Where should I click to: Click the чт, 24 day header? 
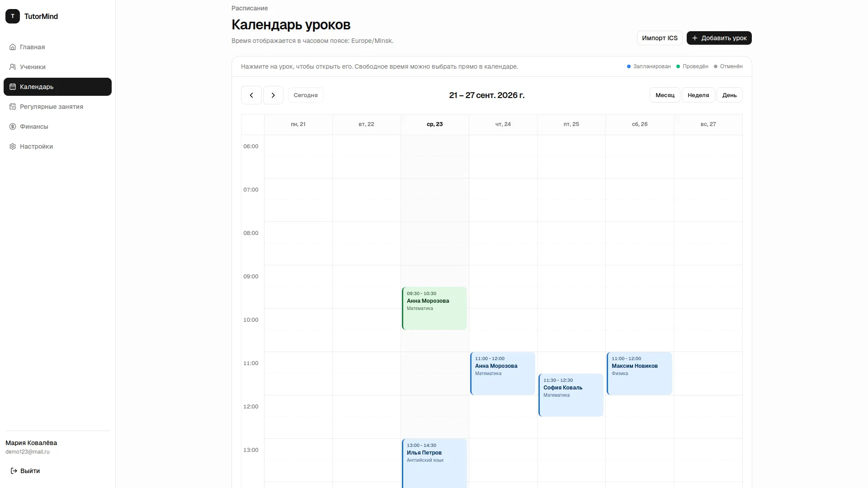click(503, 124)
